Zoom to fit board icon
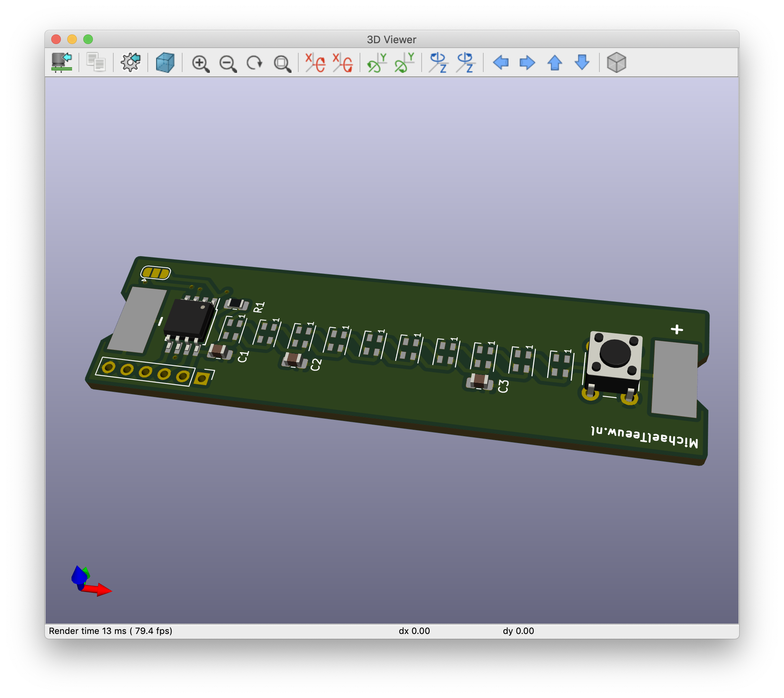The width and height of the screenshot is (784, 698). pos(282,63)
